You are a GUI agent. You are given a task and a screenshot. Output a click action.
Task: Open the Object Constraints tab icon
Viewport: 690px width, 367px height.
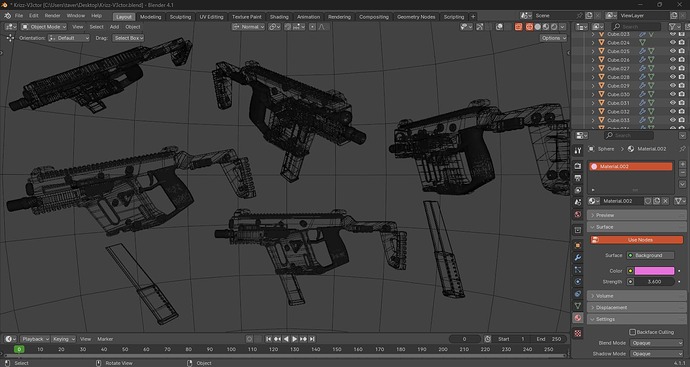tap(578, 294)
